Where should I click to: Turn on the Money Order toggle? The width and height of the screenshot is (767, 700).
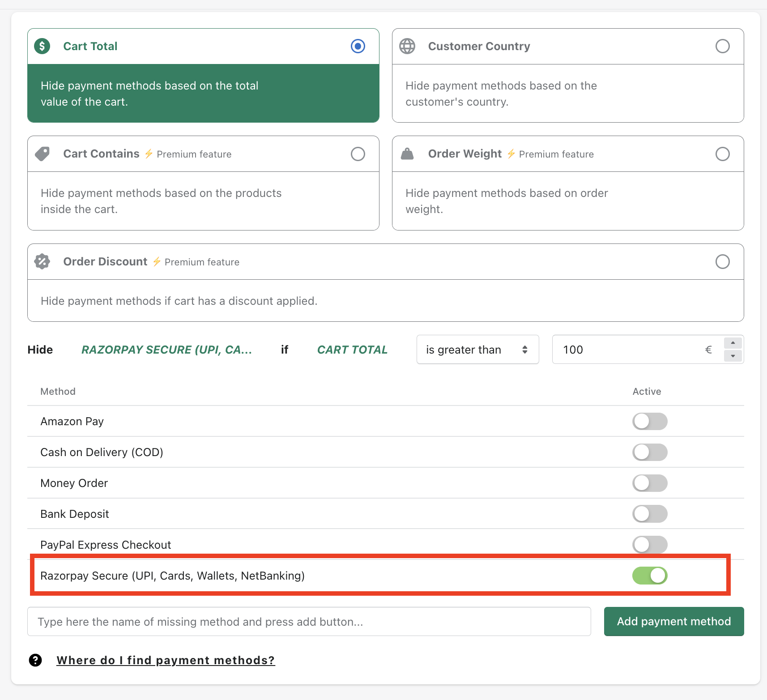(650, 483)
